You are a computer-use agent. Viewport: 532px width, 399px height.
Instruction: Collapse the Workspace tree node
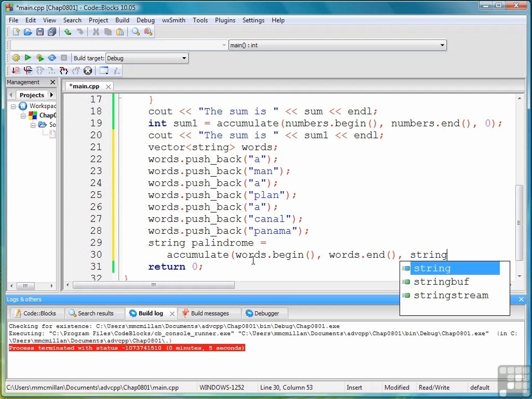pos(13,106)
